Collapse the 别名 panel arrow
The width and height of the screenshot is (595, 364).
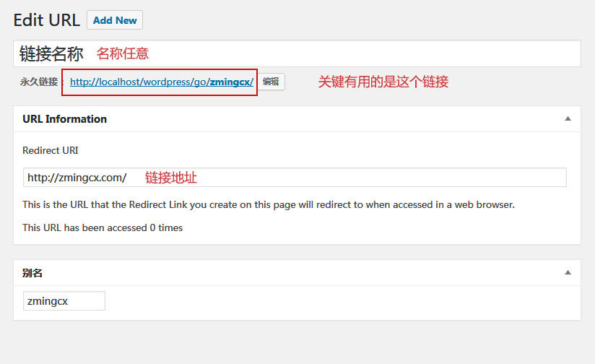point(568,272)
